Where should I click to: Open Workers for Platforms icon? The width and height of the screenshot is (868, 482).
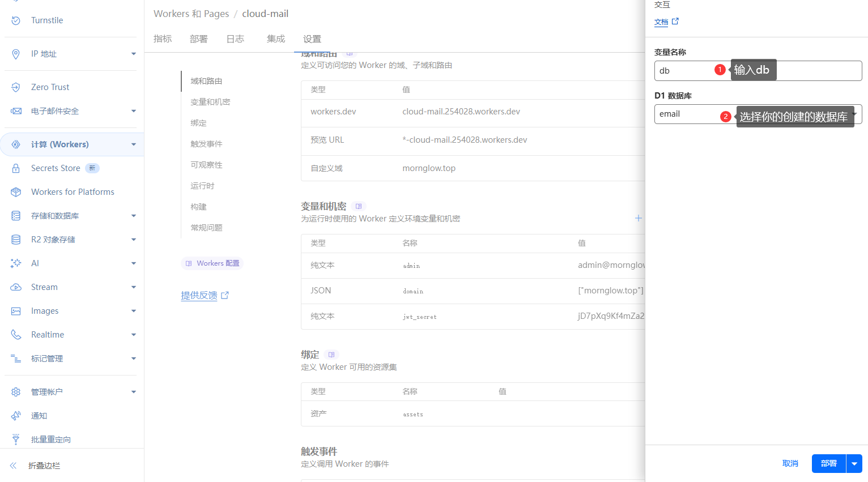click(16, 192)
